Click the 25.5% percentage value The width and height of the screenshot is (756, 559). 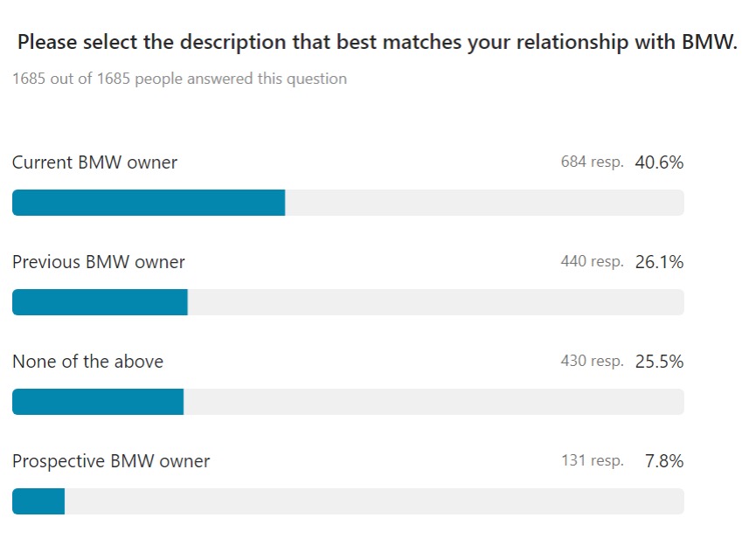[x=659, y=362]
